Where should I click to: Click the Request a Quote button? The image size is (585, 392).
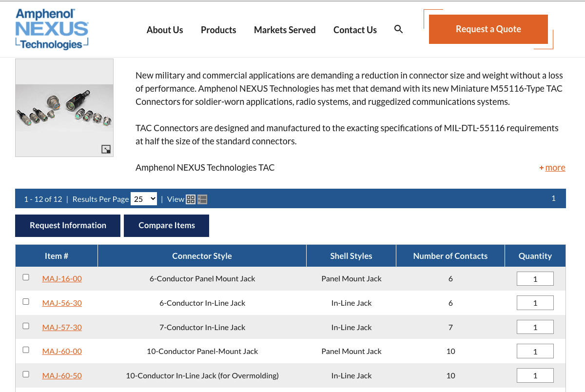(x=488, y=29)
